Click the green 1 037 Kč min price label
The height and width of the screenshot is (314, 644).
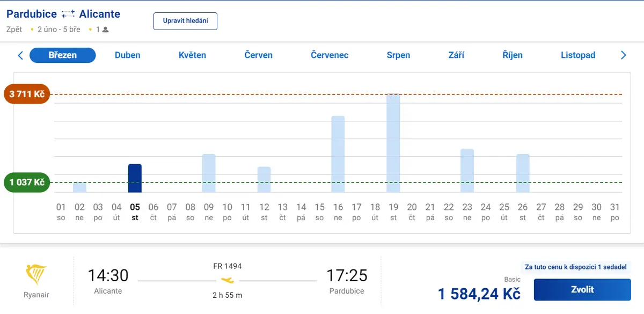[x=27, y=182]
